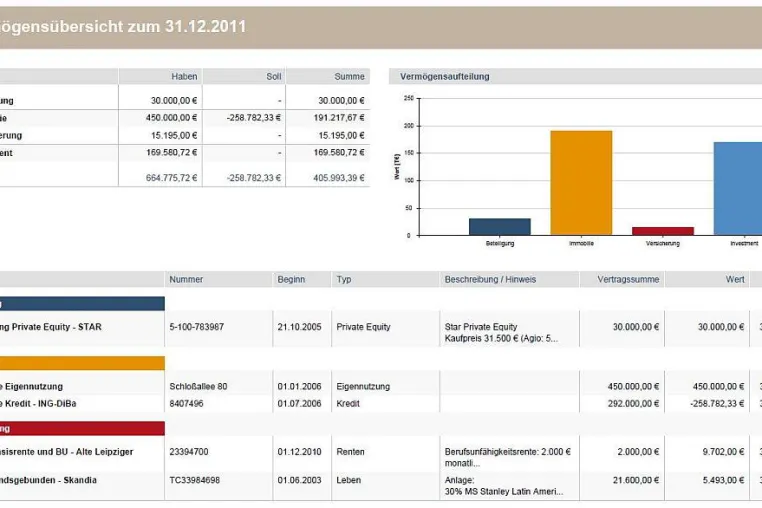Click the Schloßallee 80 entry

(198, 386)
